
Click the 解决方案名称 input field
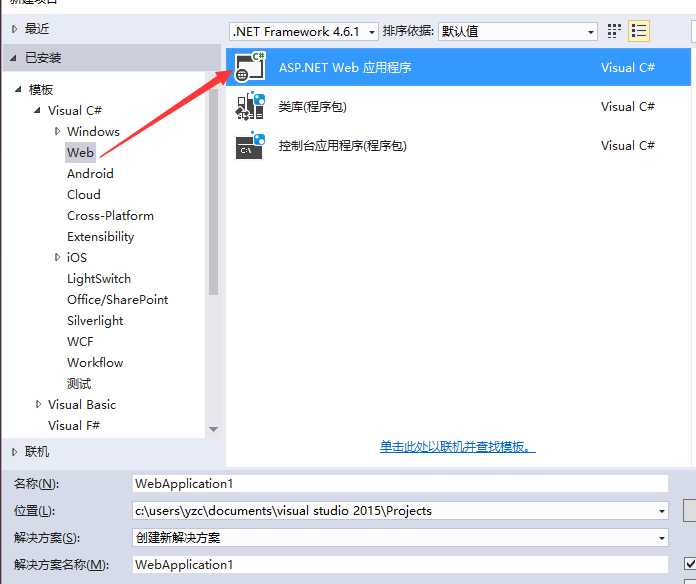[x=400, y=565]
